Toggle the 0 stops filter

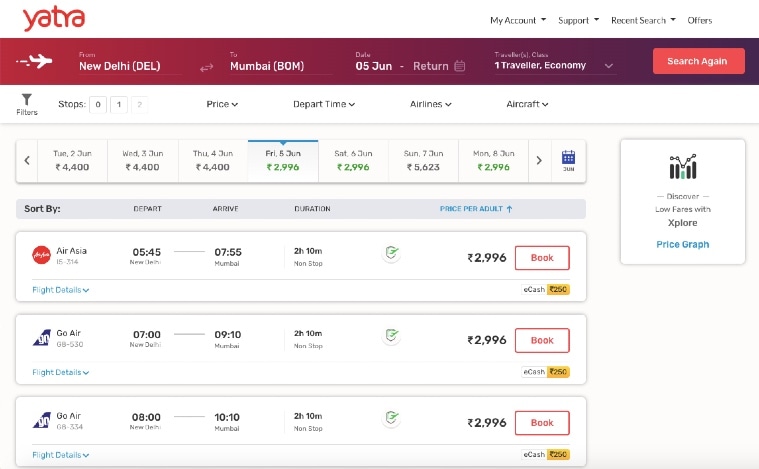98,105
